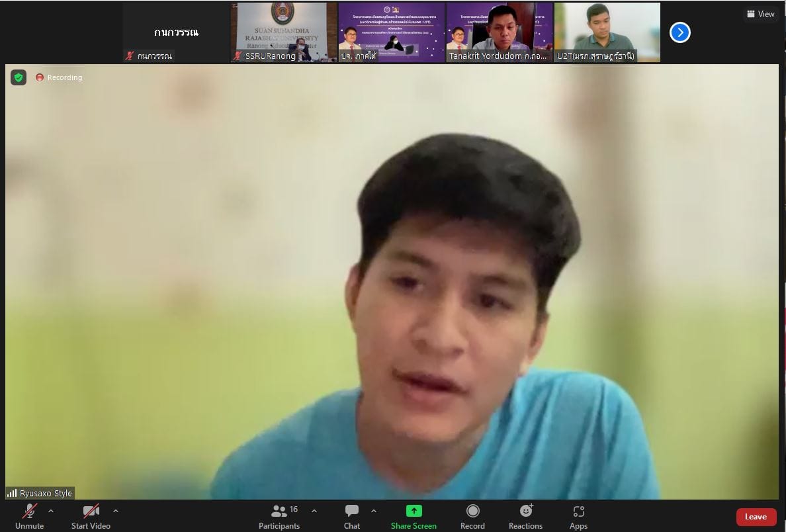Click the Recording indicator
The height and width of the screenshot is (532, 786).
point(60,77)
